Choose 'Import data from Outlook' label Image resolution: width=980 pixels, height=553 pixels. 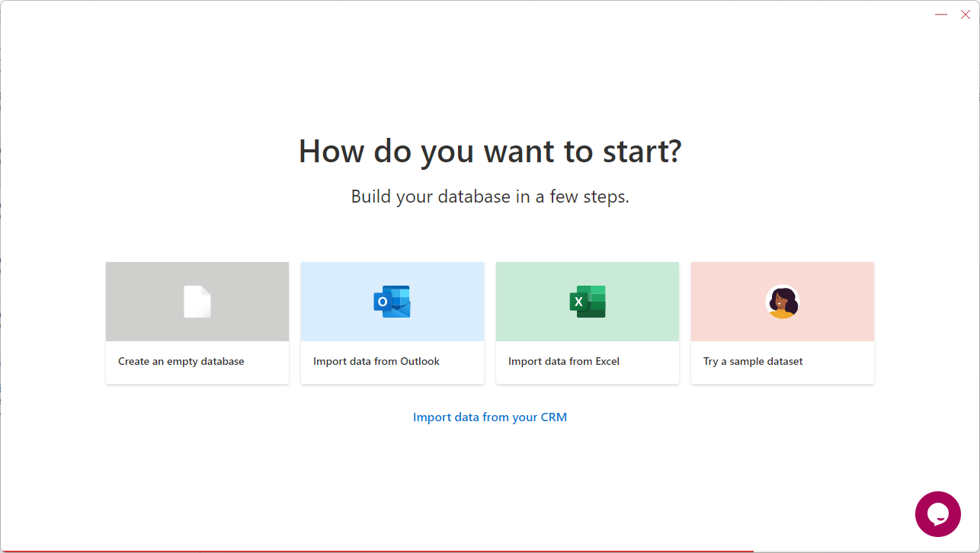(376, 362)
